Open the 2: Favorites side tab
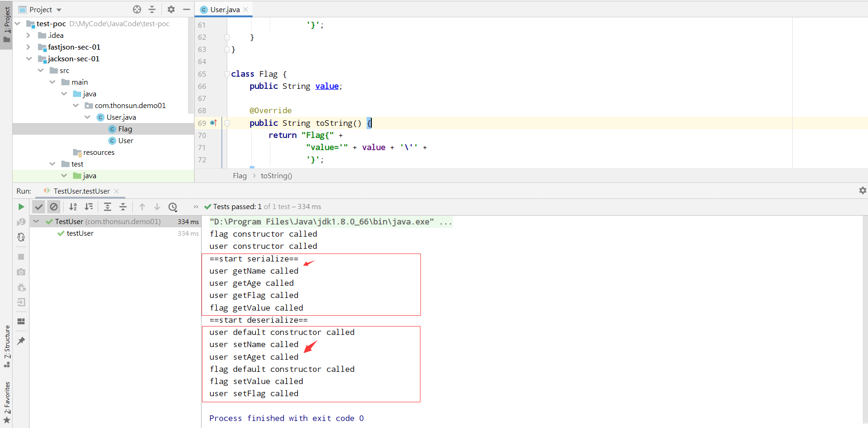 [7, 402]
